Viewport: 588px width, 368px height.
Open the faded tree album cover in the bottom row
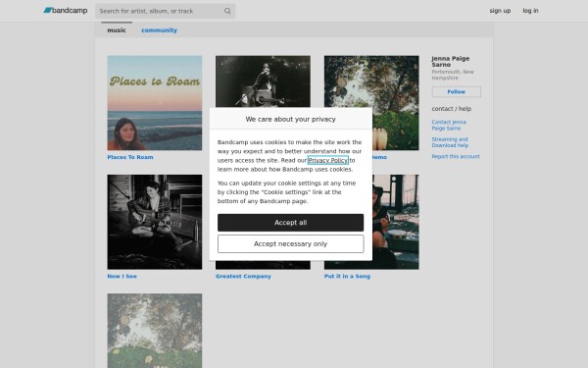[x=155, y=331]
